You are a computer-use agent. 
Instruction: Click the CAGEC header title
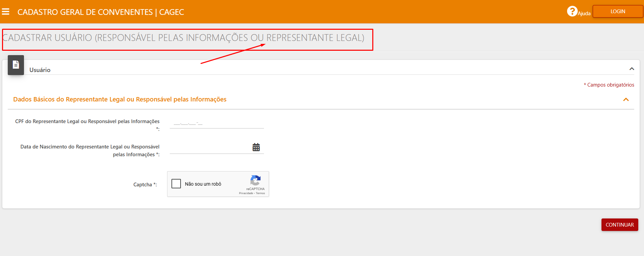click(x=101, y=12)
